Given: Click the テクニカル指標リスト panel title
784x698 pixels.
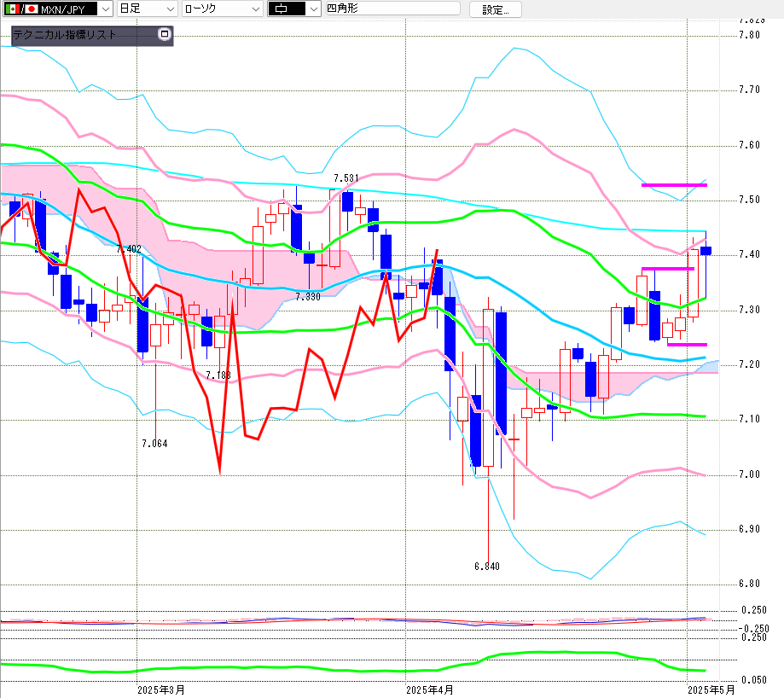Looking at the screenshot, I should [x=65, y=34].
